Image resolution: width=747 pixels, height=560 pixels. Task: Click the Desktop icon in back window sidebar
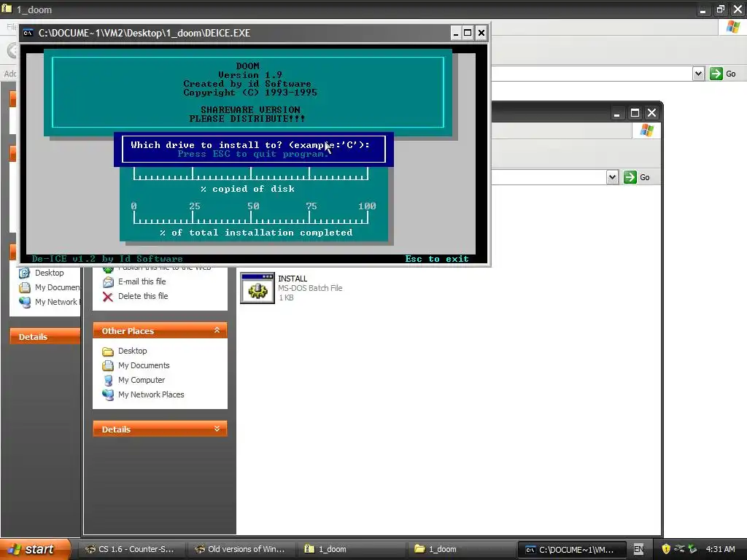(x=24, y=273)
